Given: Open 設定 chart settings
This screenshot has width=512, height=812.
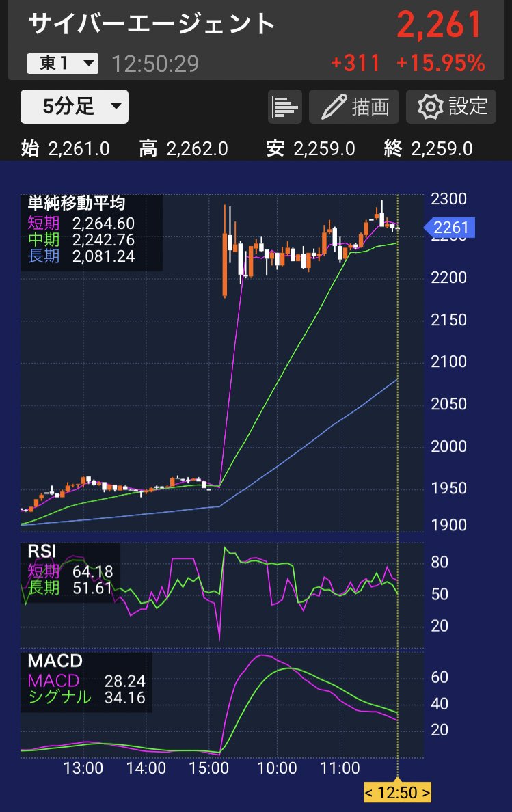Looking at the screenshot, I should [451, 107].
